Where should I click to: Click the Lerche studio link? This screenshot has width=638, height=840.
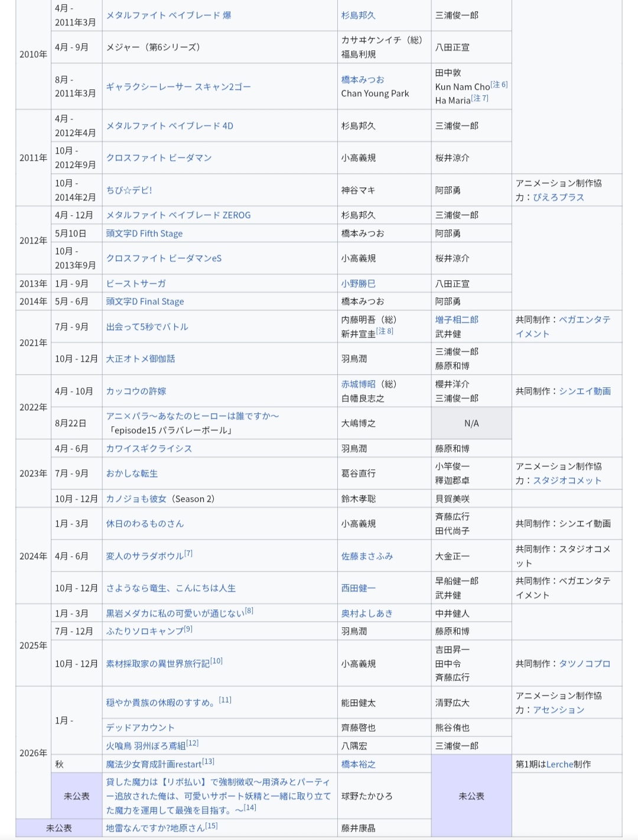559,764
